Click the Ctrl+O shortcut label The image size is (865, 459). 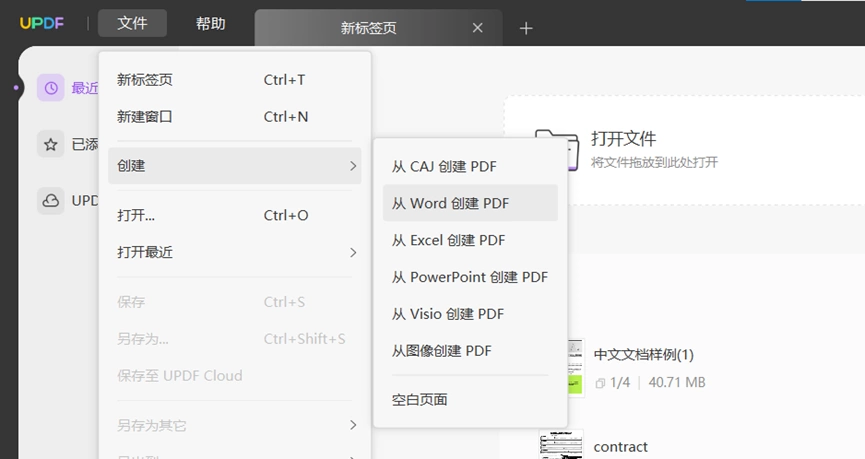click(x=286, y=215)
